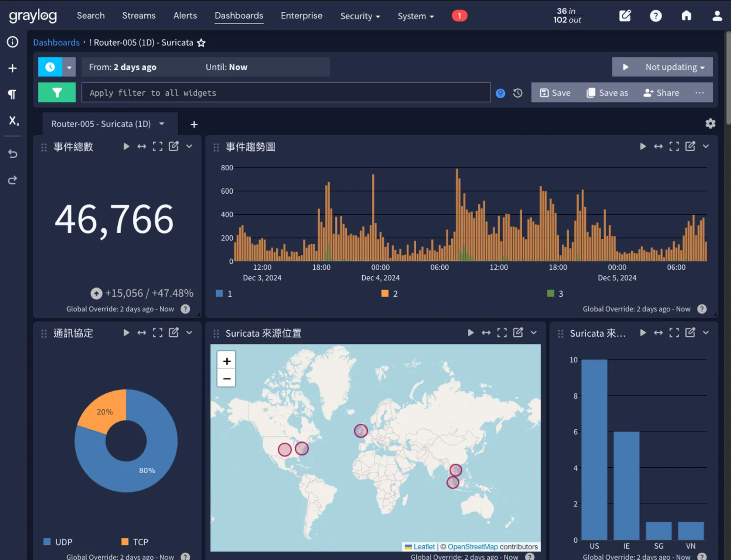Favorite the dashboard with the star icon

(x=201, y=42)
